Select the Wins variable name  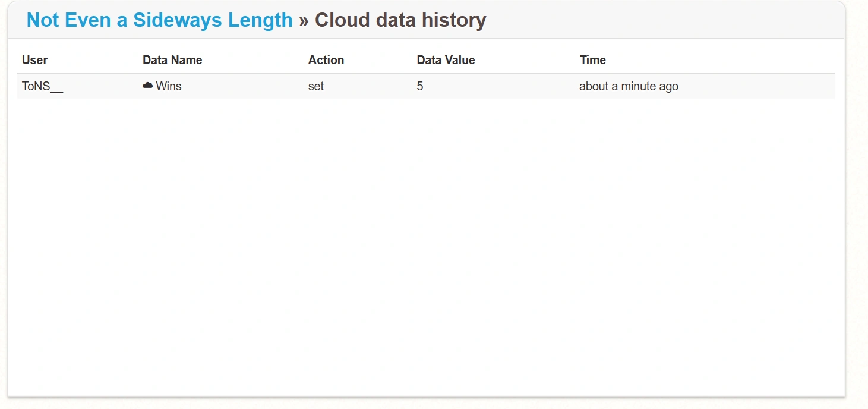[168, 86]
